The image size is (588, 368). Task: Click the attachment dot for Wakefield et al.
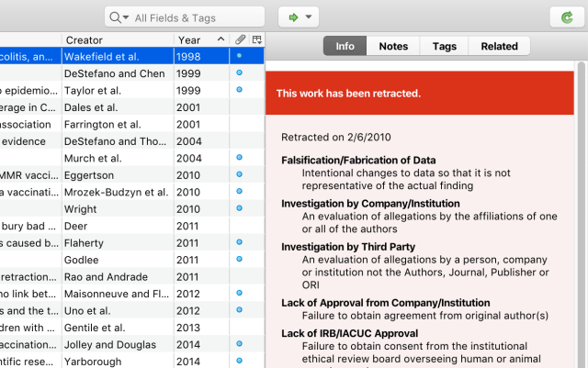[x=240, y=56]
